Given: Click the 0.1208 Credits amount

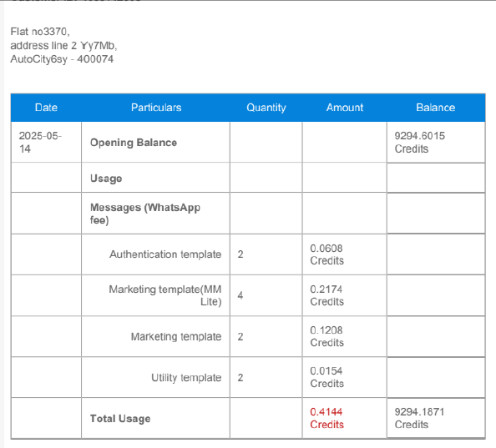Looking at the screenshot, I should pos(326,336).
